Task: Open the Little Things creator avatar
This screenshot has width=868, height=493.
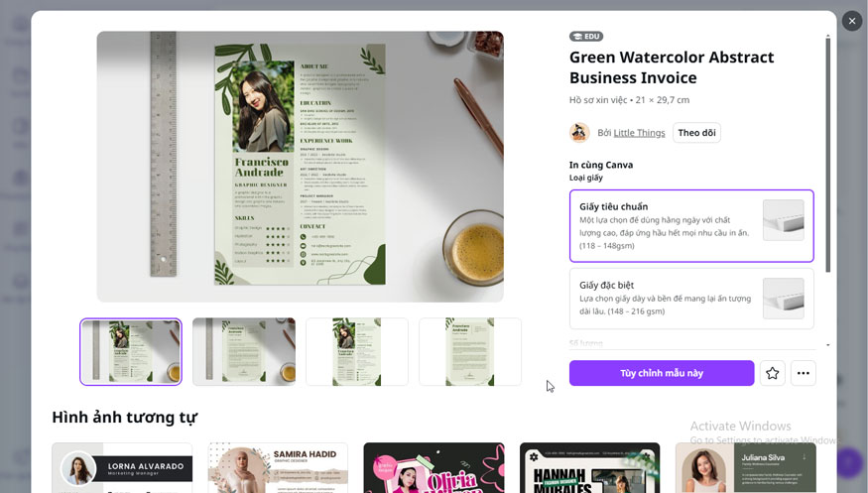Action: click(579, 132)
